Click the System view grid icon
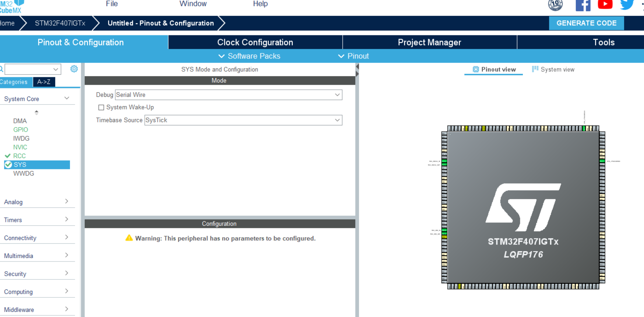644x317 pixels. coord(535,69)
